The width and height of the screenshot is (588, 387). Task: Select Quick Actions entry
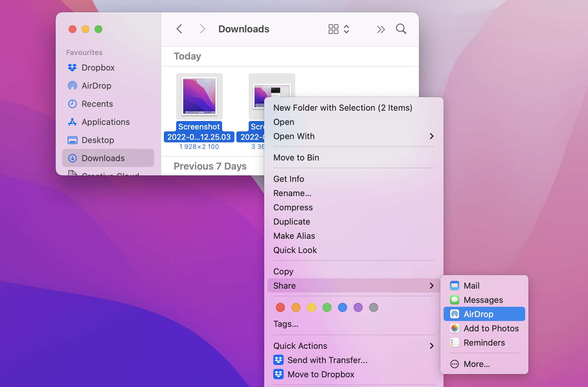click(x=354, y=346)
